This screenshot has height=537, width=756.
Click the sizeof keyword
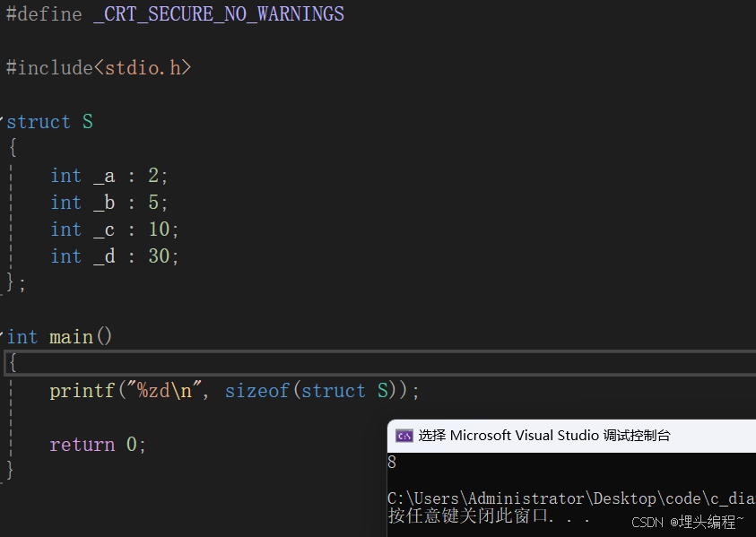(256, 391)
